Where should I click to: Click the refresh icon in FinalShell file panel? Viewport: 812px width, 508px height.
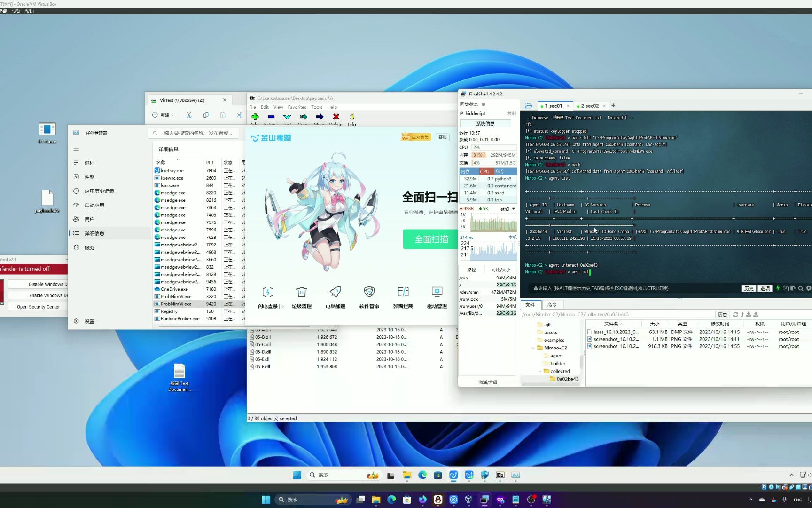click(x=735, y=314)
